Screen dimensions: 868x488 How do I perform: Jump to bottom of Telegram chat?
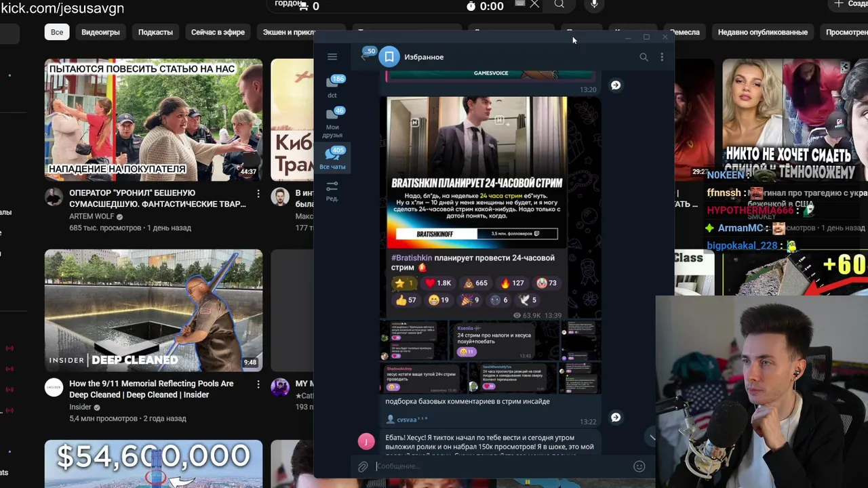click(652, 437)
